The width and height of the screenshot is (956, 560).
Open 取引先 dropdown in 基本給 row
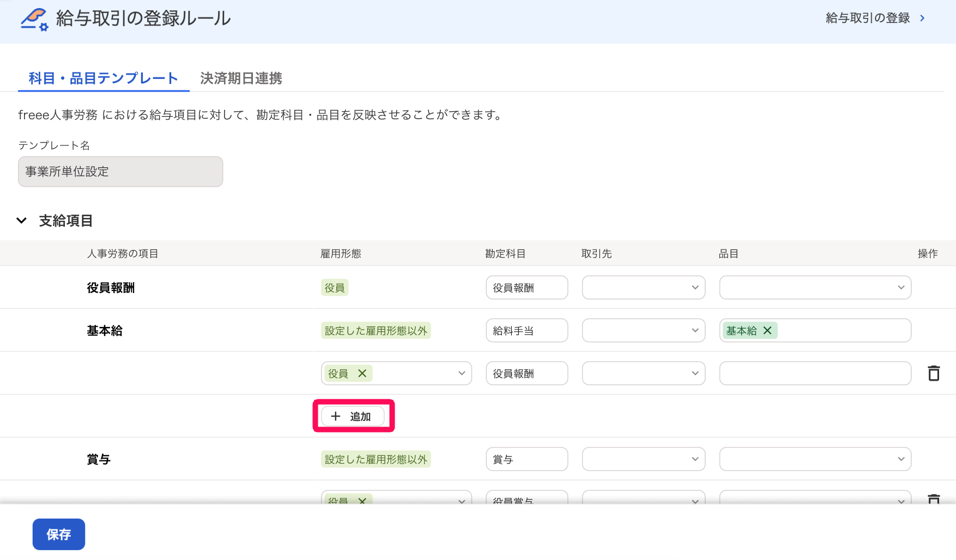click(x=644, y=331)
